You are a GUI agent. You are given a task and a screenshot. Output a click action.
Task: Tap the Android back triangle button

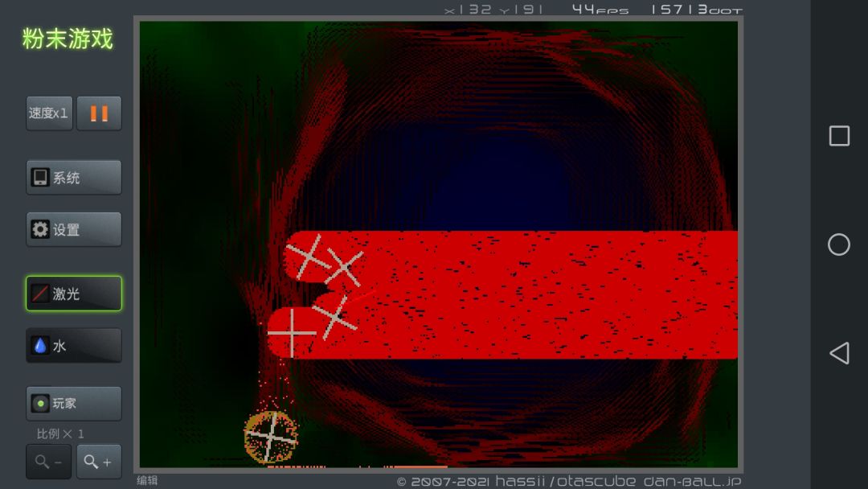tap(839, 353)
